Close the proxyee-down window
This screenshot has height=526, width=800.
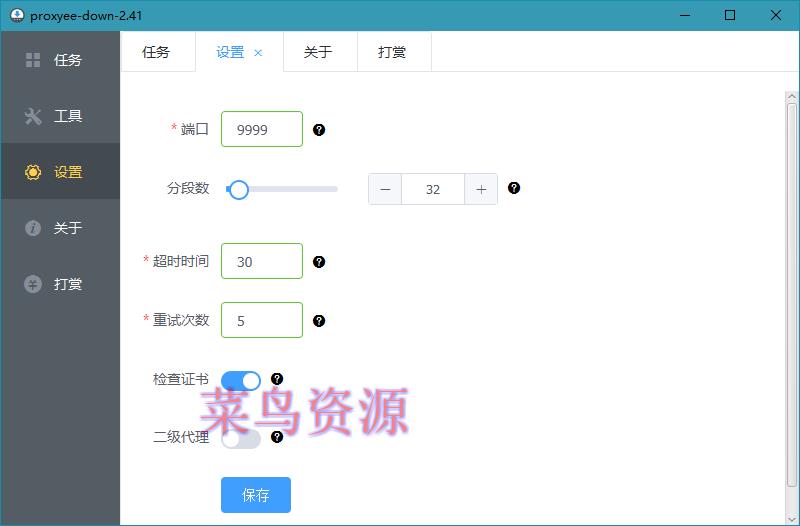[x=776, y=15]
